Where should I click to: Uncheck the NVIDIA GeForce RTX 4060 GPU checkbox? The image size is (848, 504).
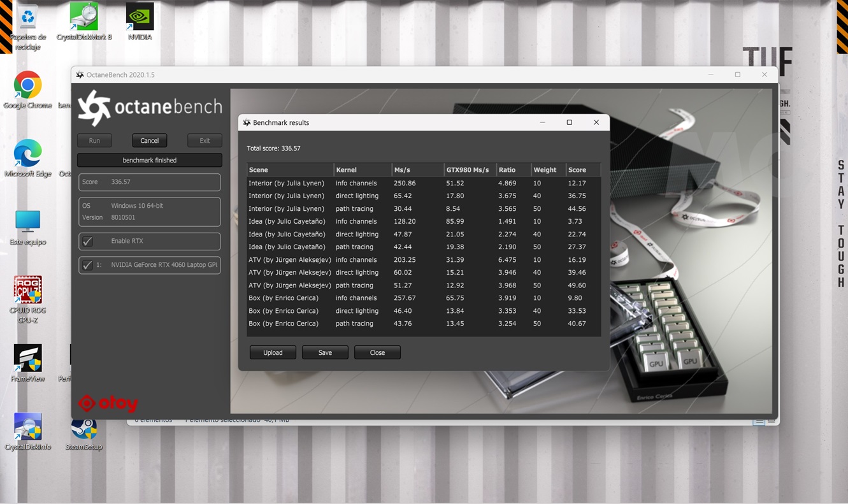tap(88, 265)
